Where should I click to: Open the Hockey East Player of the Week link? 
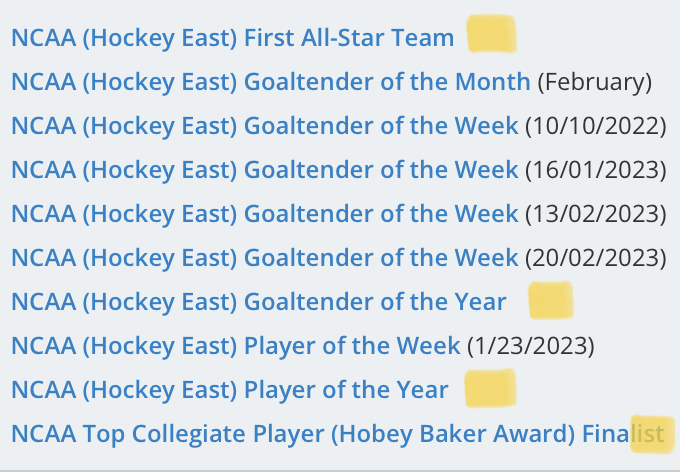235,346
